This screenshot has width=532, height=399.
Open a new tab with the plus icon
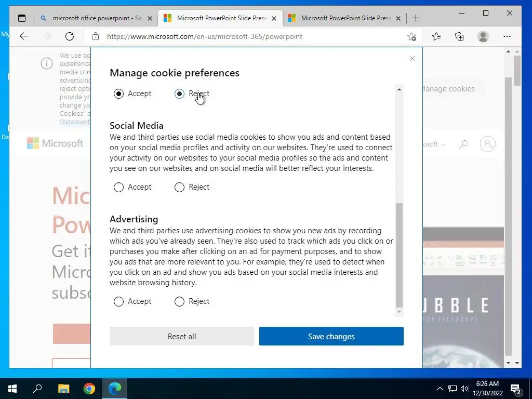(x=416, y=18)
